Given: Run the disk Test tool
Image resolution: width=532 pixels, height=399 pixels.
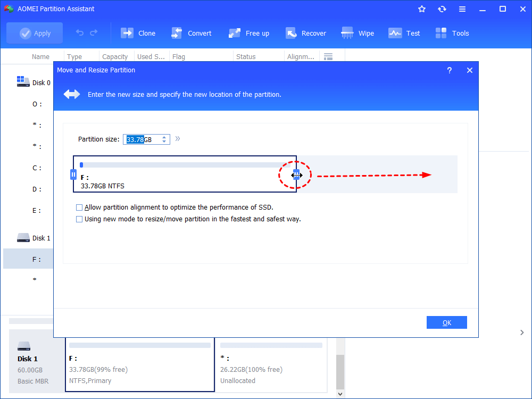Looking at the screenshot, I should coord(404,32).
